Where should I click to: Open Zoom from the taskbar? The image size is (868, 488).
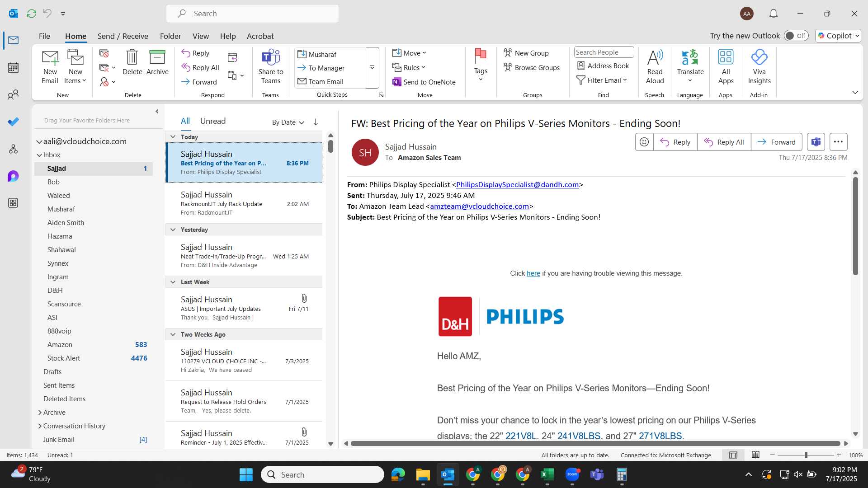[572, 474]
